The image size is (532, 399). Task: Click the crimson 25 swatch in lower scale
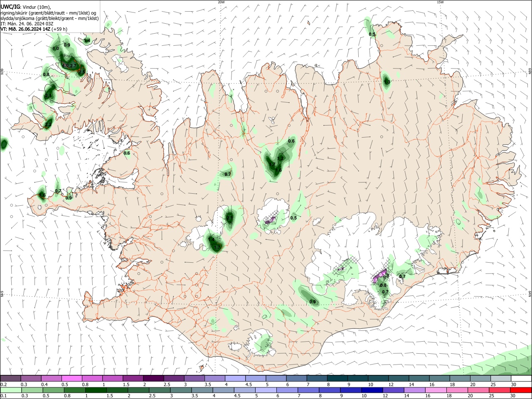tap(501, 390)
